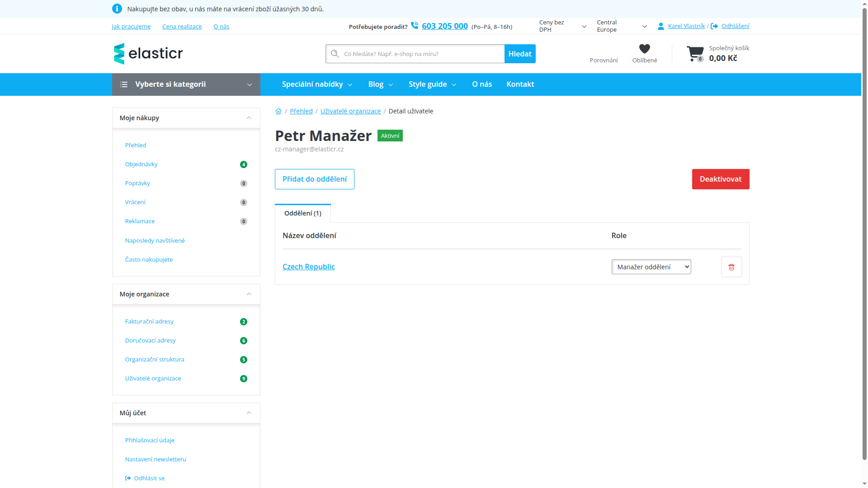Open Cena realizace link

182,27
